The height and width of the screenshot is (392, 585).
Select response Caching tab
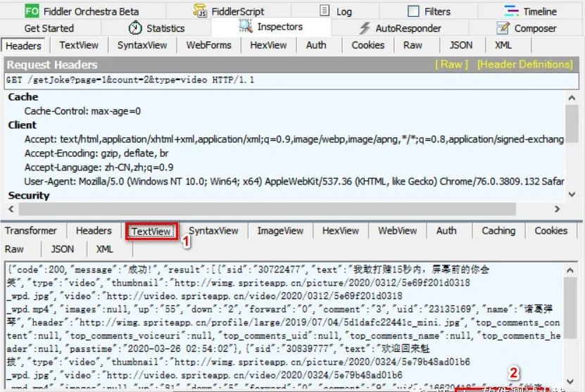coord(498,231)
